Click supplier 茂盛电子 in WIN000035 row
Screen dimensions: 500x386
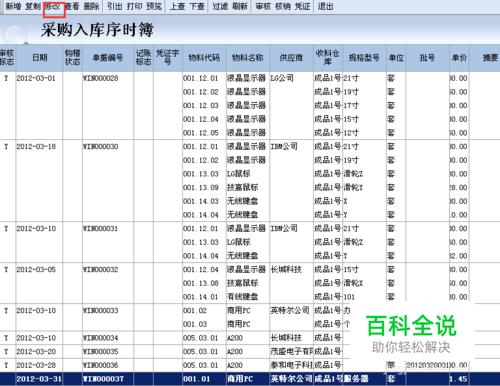(x=292, y=352)
